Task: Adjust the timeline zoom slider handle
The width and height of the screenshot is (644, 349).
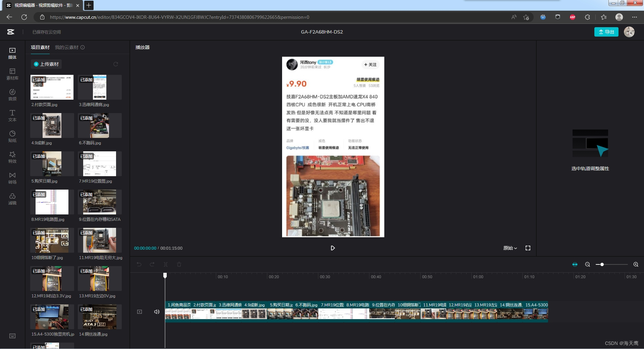Action: click(602, 264)
